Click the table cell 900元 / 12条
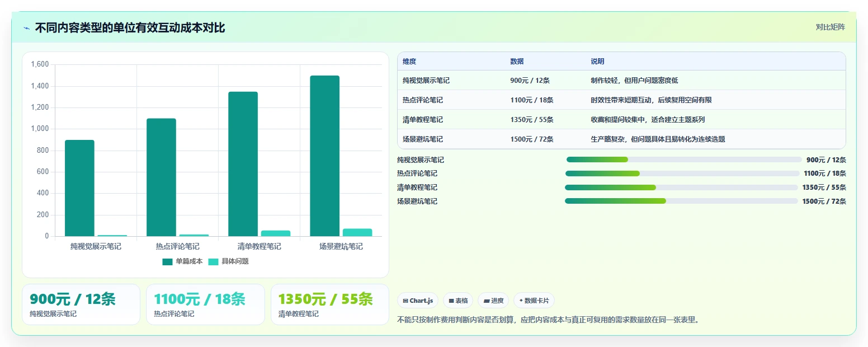The width and height of the screenshot is (868, 347). [x=530, y=81]
